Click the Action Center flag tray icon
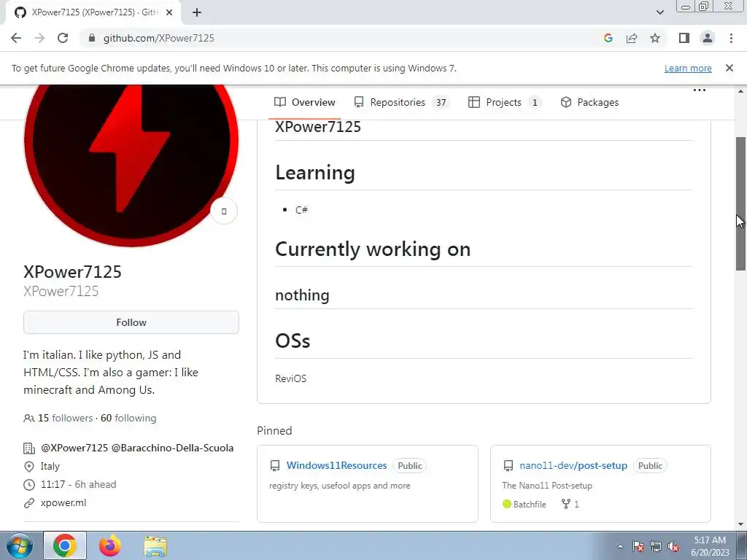Image resolution: width=747 pixels, height=560 pixels. click(638, 546)
